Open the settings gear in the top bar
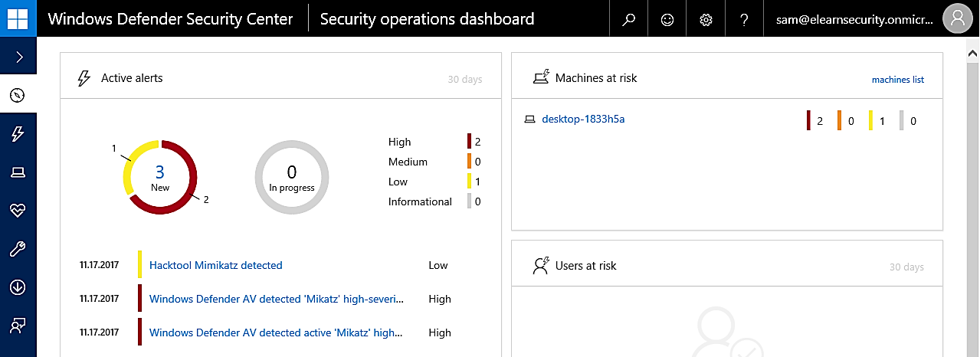The width and height of the screenshot is (980, 357). click(x=706, y=19)
